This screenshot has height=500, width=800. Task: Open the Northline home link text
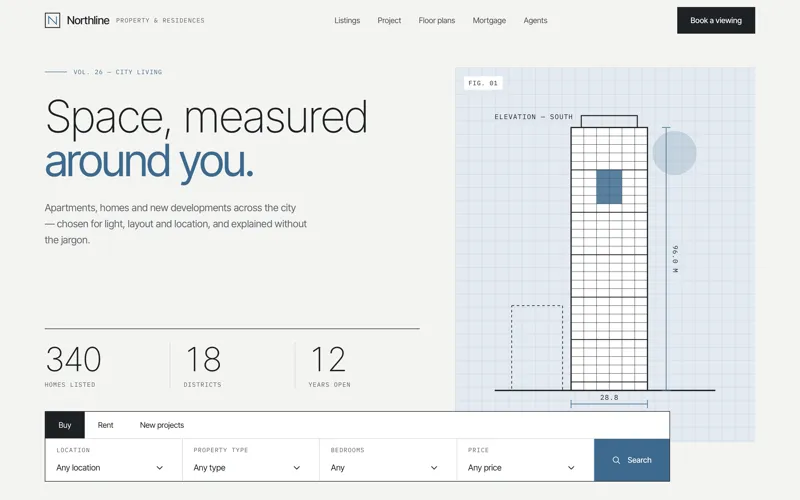(x=88, y=20)
